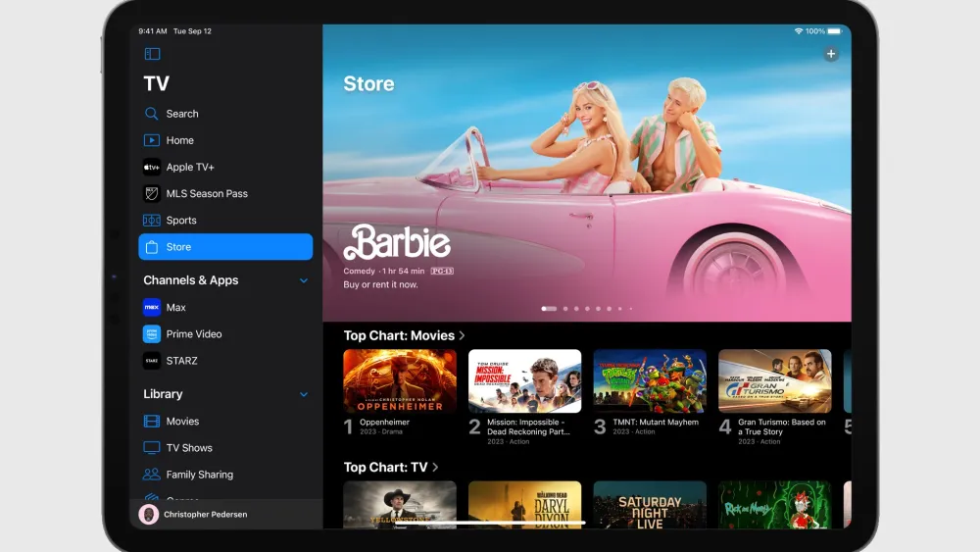Screen dimensions: 980x552
Task: Click the Search magnifier icon
Action: [152, 114]
